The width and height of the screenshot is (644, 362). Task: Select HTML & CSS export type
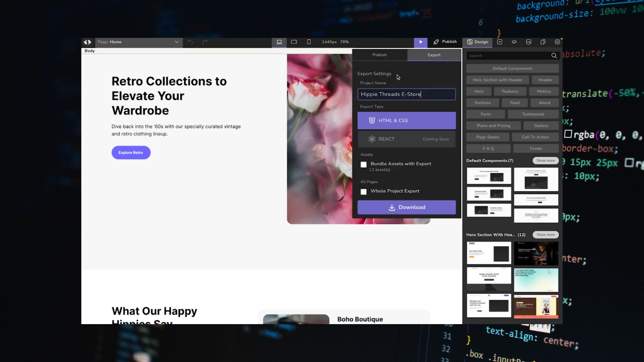tap(407, 120)
